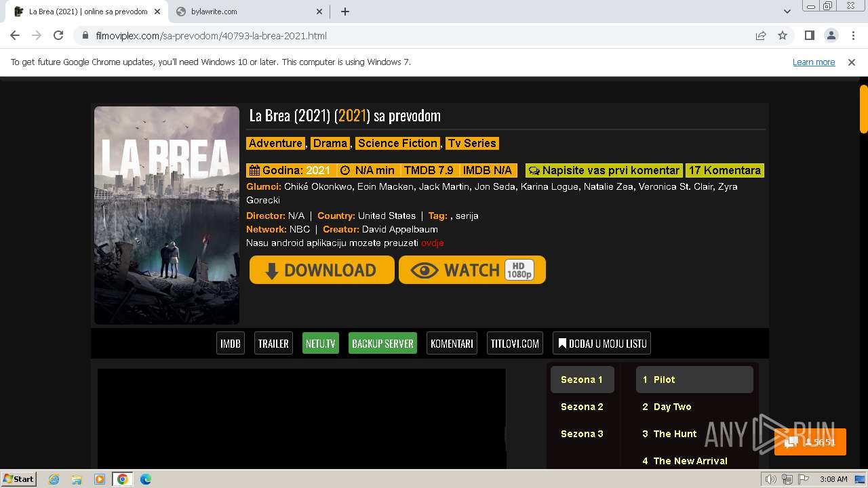The image size is (868, 488).
Task: Open 17 Komentara comments badge
Action: point(725,170)
